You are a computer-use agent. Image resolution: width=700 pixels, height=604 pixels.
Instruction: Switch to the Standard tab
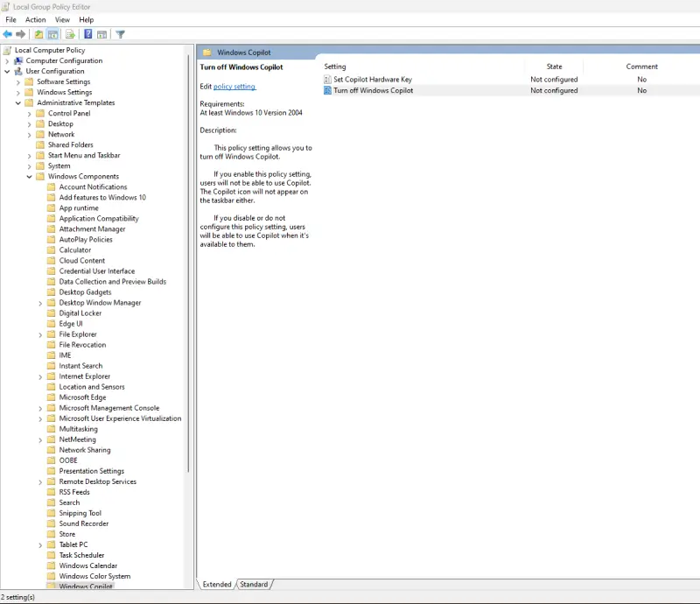click(252, 584)
